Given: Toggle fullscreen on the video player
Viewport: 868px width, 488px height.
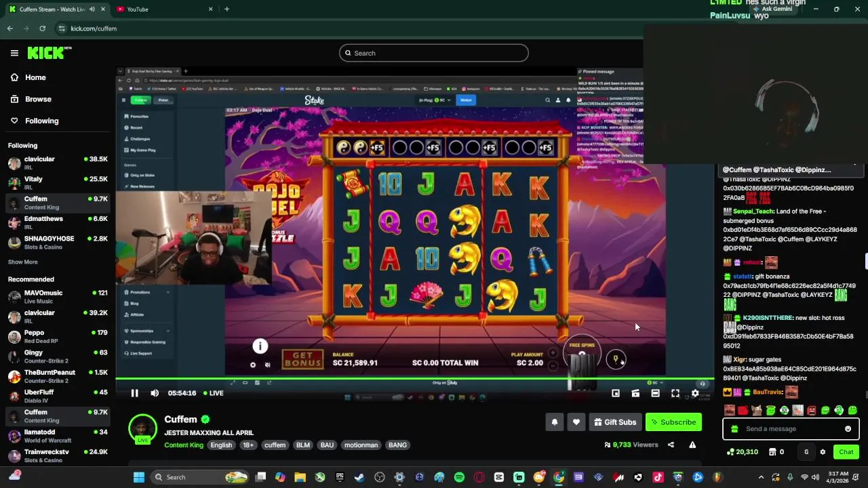Looking at the screenshot, I should 675,393.
